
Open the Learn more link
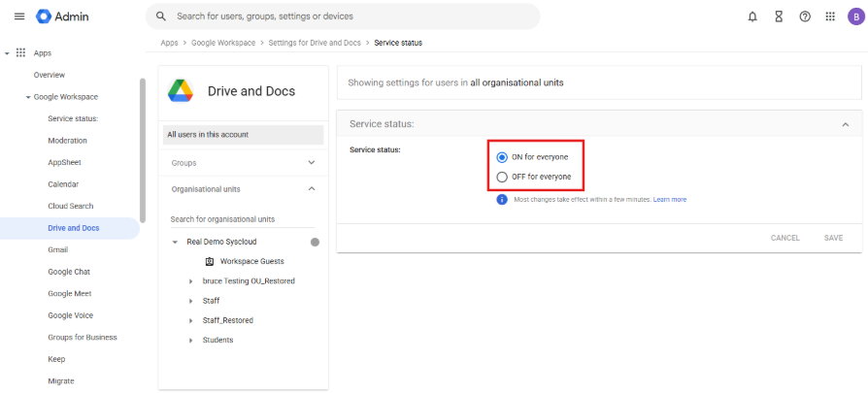(670, 199)
